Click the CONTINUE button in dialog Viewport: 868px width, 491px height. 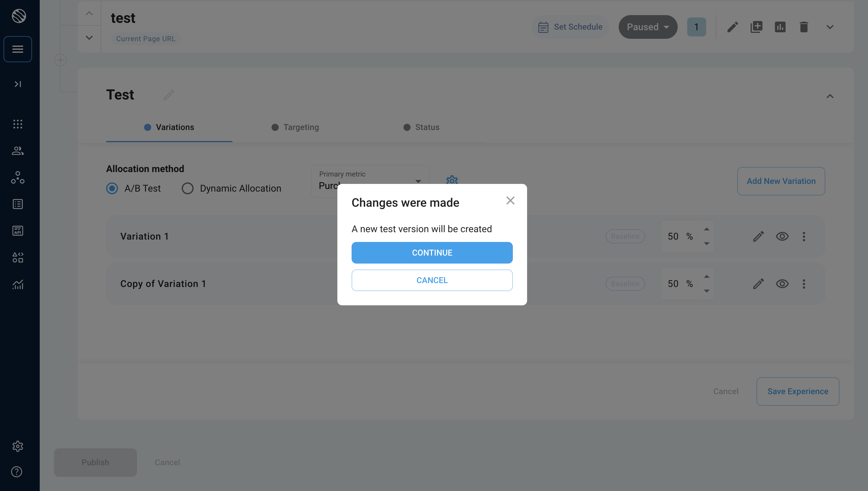click(432, 253)
